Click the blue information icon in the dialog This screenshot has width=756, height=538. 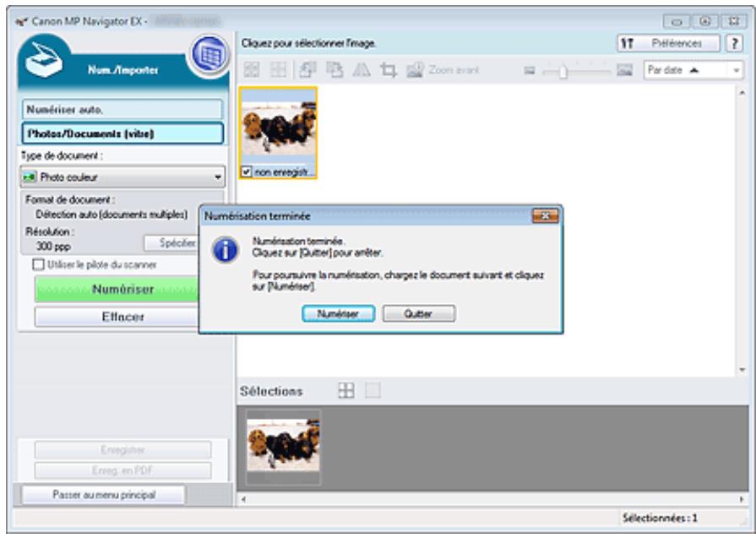click(226, 250)
